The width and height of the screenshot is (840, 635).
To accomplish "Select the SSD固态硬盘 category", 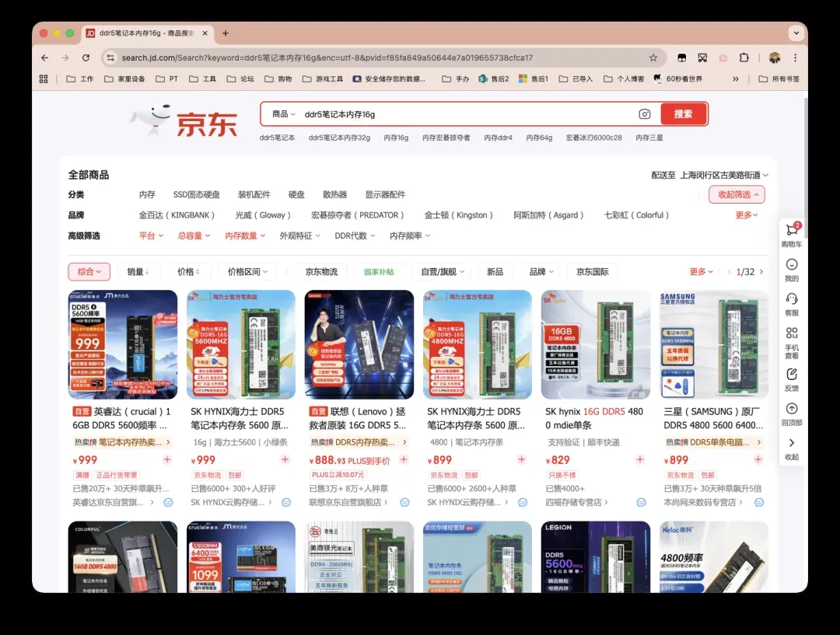I will 196,194.
